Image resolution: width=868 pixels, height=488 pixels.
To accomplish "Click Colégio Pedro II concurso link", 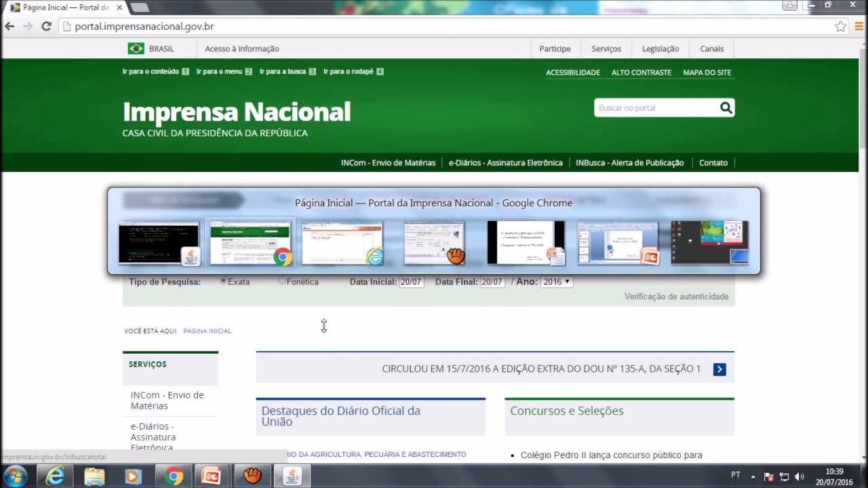I will [x=612, y=455].
